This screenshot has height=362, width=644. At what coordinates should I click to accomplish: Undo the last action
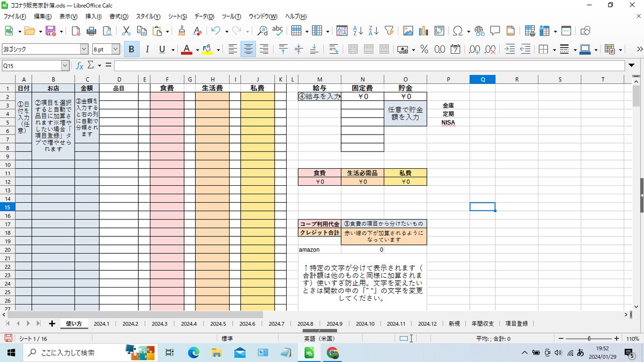(x=215, y=31)
